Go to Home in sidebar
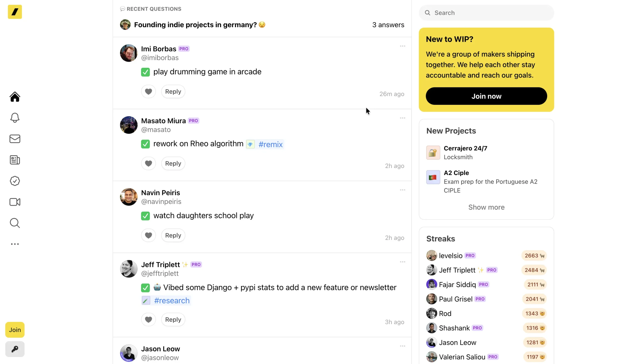 15,97
